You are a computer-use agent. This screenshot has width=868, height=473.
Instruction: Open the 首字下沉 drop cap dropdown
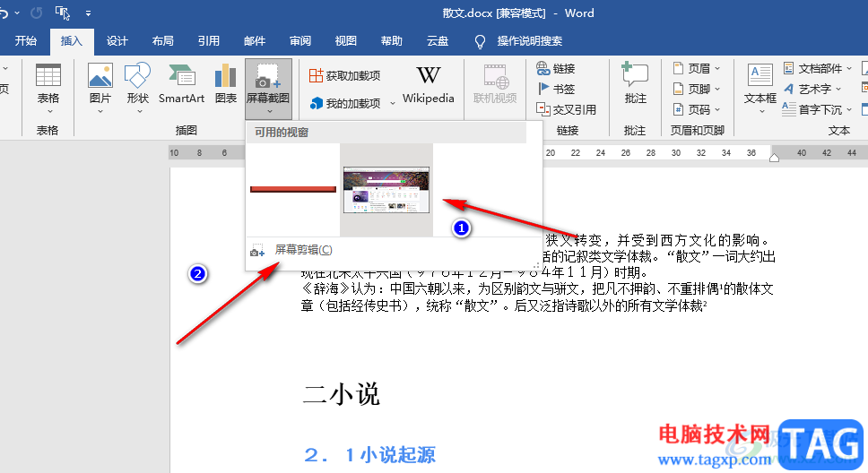[x=818, y=109]
